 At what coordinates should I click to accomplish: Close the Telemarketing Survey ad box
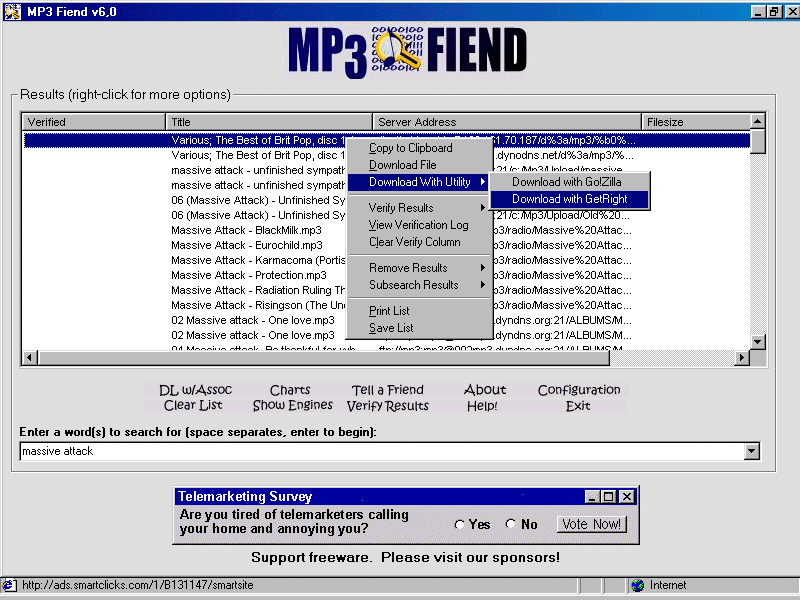pos(627,496)
